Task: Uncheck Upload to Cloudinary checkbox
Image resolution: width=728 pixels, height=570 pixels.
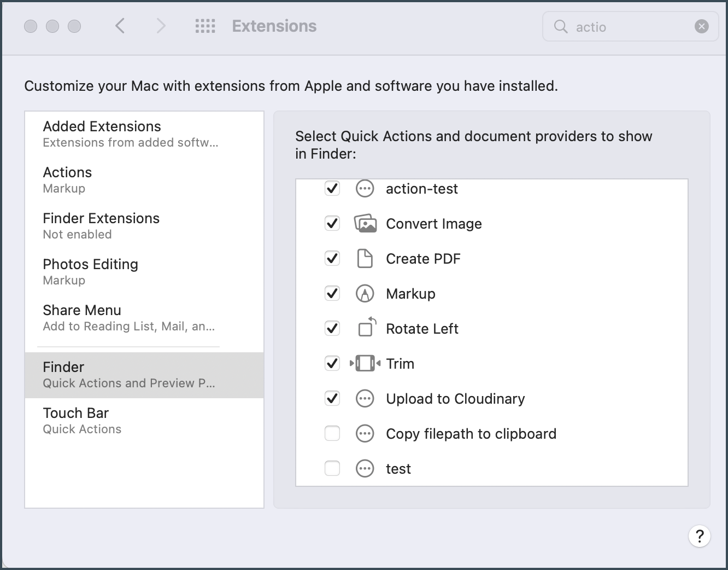Action: point(332,399)
